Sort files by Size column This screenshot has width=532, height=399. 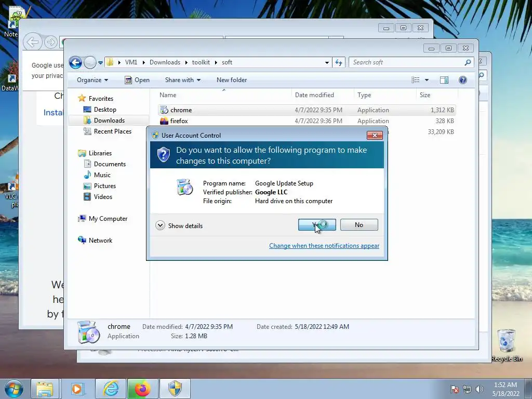point(437,95)
